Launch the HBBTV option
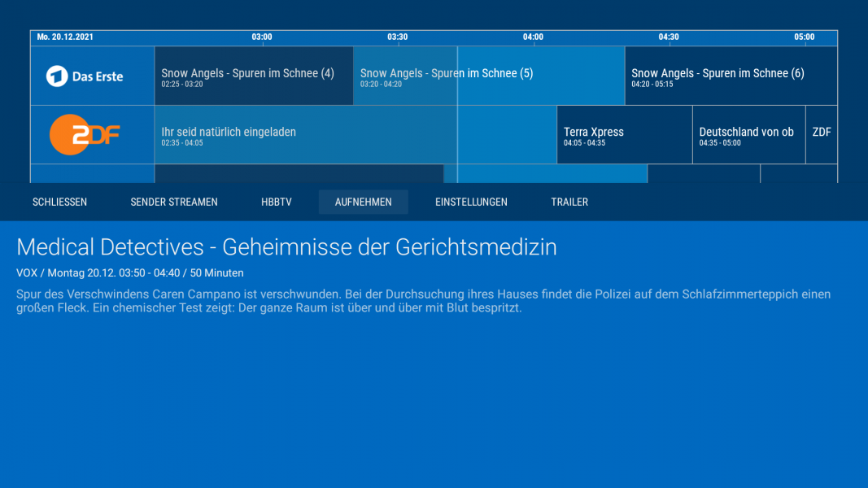The width and height of the screenshot is (868, 488). [x=276, y=202]
